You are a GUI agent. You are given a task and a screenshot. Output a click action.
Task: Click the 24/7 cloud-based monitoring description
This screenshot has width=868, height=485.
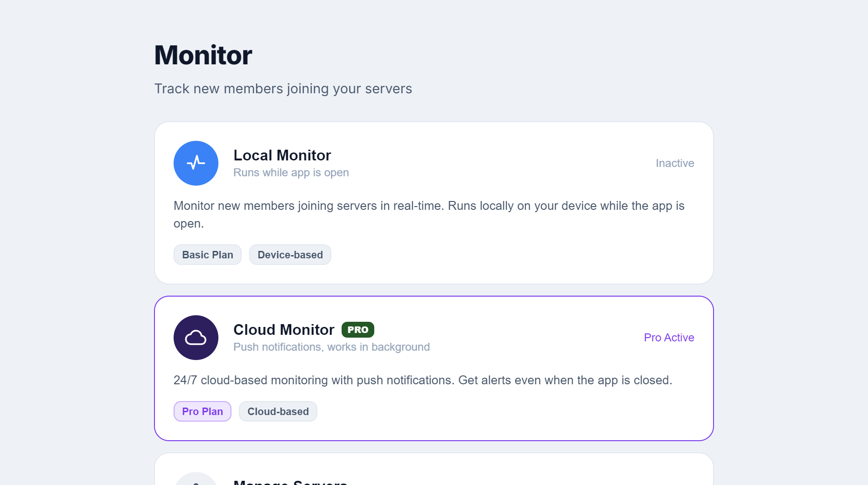423,380
